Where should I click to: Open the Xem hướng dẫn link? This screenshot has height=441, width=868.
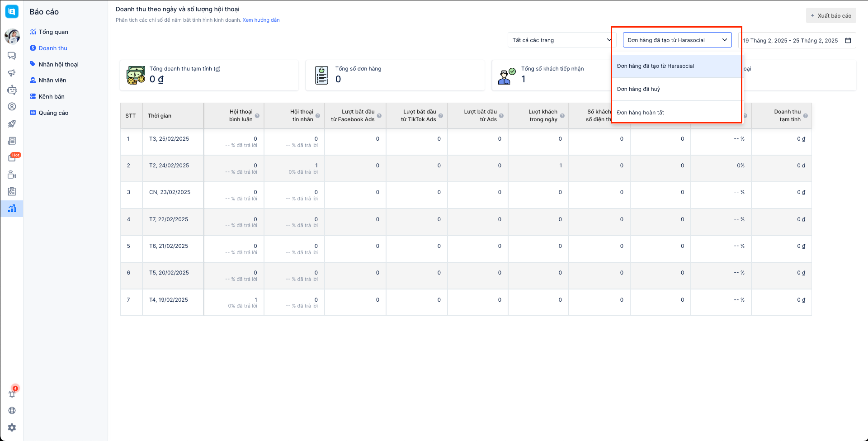pyautogui.click(x=261, y=20)
